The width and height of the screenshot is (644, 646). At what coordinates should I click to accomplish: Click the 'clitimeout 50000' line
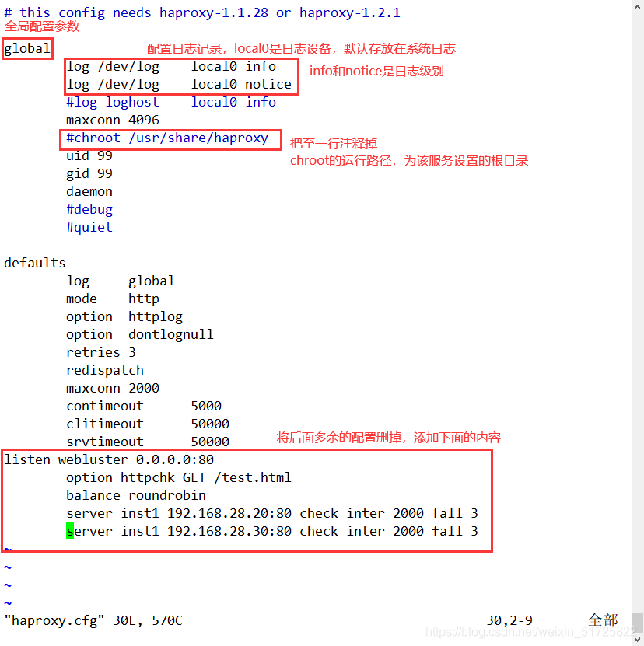(x=148, y=424)
